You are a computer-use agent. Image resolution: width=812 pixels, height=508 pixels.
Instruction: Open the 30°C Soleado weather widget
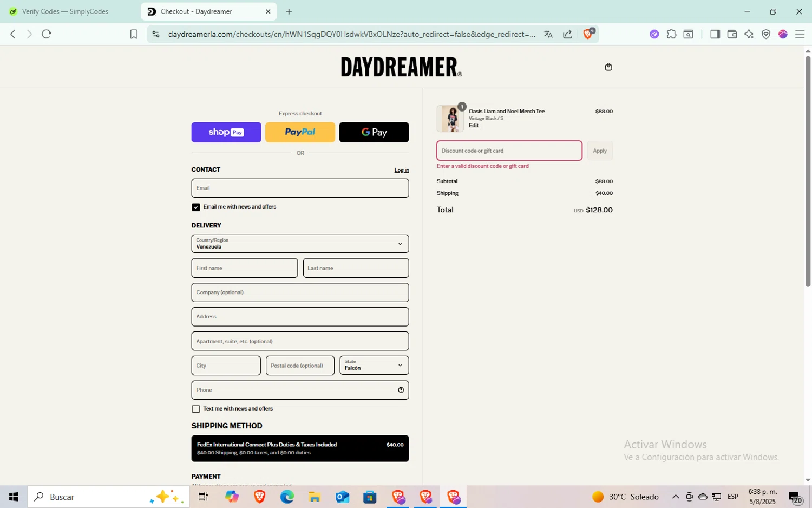[x=626, y=497]
